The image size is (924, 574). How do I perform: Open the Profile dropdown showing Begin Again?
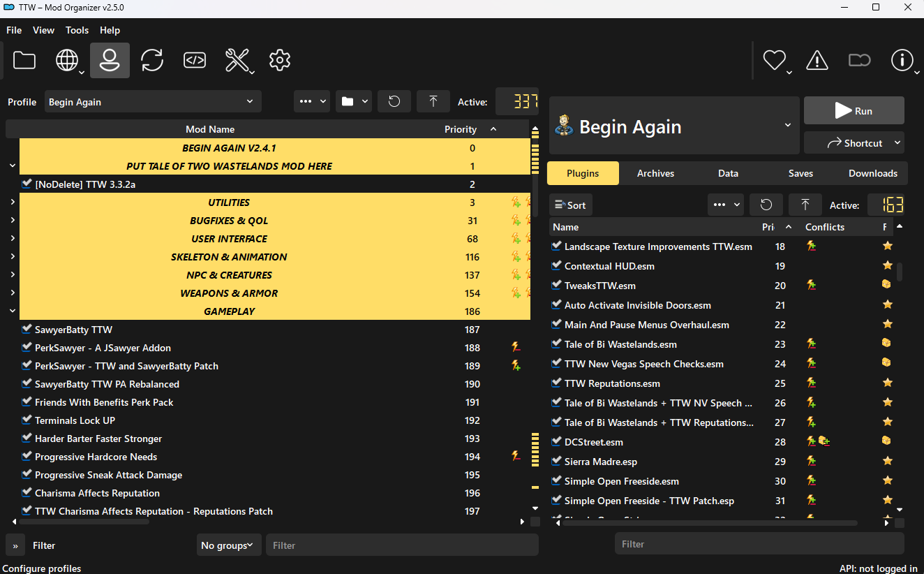tap(153, 101)
